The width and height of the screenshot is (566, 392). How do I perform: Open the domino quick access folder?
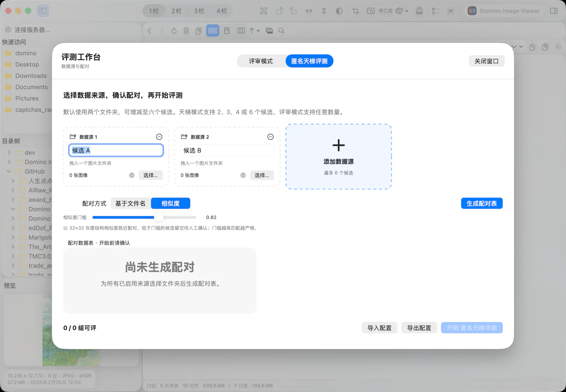point(26,53)
